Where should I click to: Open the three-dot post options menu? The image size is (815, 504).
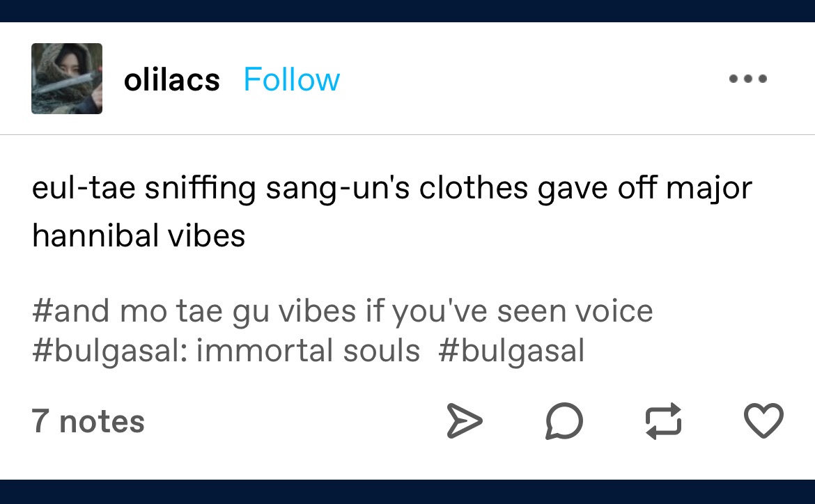[x=748, y=79]
